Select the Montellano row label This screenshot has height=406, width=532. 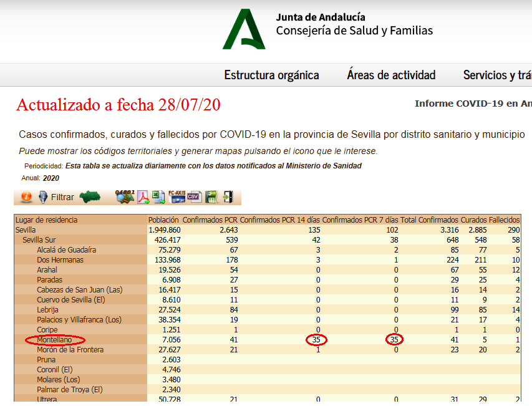pyautogui.click(x=54, y=340)
